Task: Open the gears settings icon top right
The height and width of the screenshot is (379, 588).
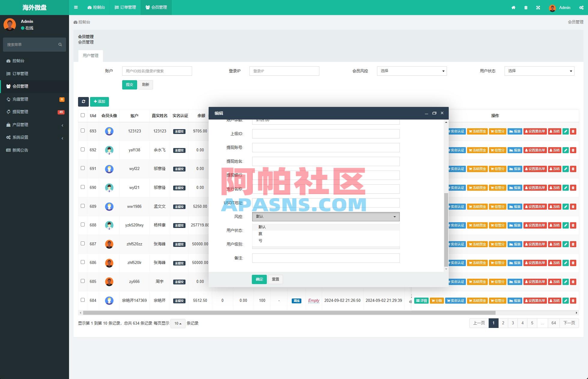Action: point(581,8)
